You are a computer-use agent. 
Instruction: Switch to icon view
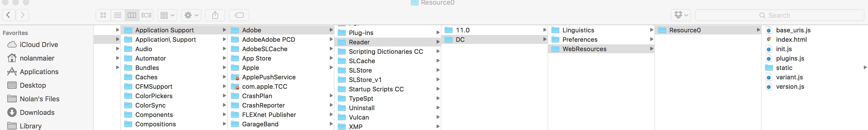coord(103,15)
